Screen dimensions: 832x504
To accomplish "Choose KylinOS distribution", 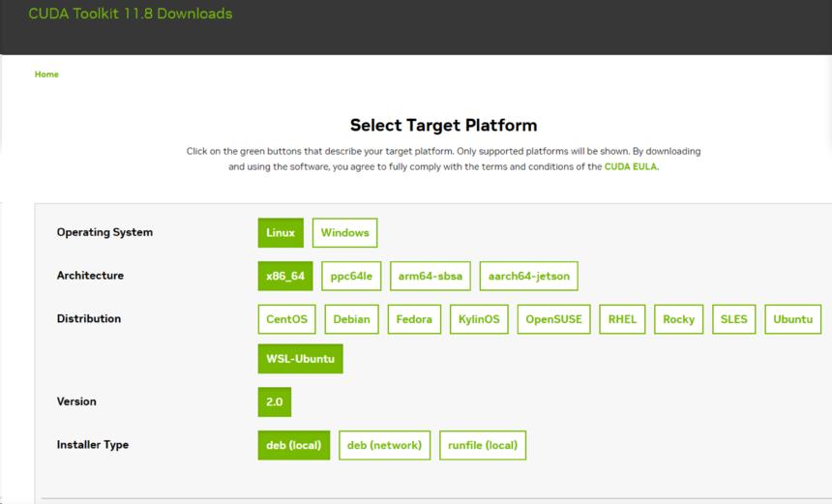I will click(479, 319).
